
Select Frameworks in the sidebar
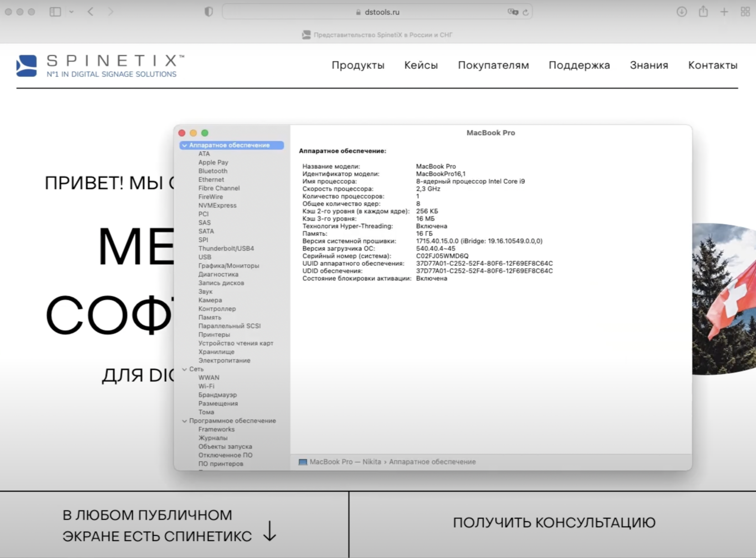click(x=216, y=429)
